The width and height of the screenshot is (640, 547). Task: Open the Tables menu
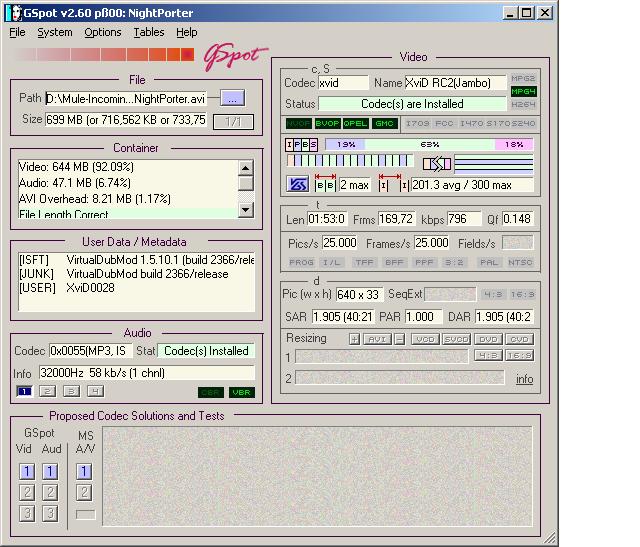pyautogui.click(x=149, y=32)
